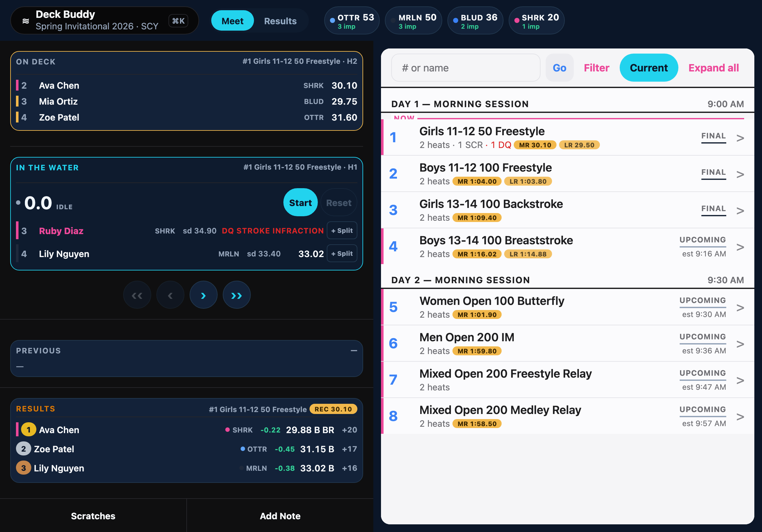762x532 pixels.
Task: Open the MRLN 50 team score chip
Action: [x=413, y=21]
